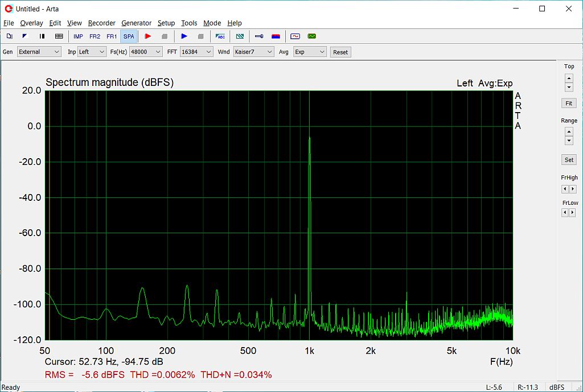Viewport: 583px width, 392px height.
Task: Toggle SPA spectrum analyzer mode
Action: click(x=129, y=36)
